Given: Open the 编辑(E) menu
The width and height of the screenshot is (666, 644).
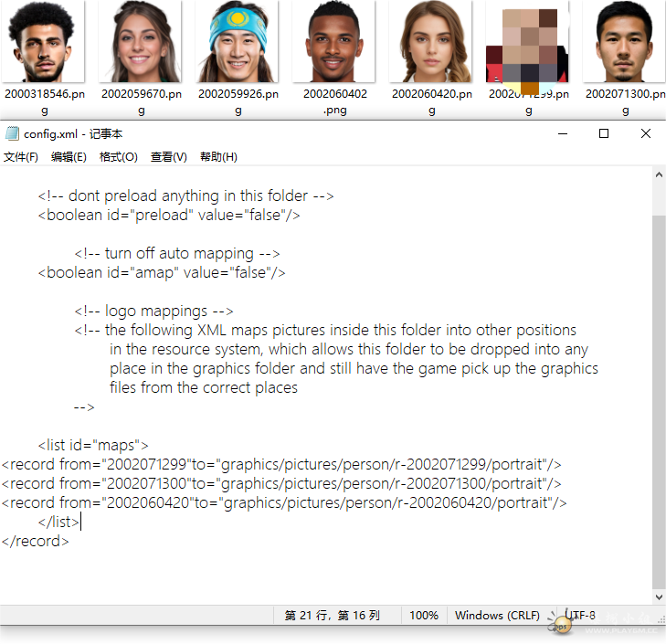Looking at the screenshot, I should [69, 157].
